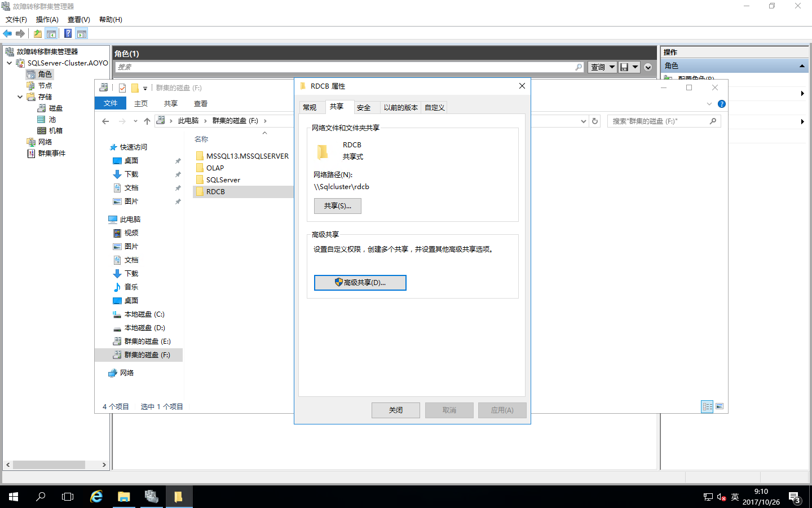The width and height of the screenshot is (812, 508).
Task: Open 查看(V) menu in cluster manager
Action: [x=79, y=20]
